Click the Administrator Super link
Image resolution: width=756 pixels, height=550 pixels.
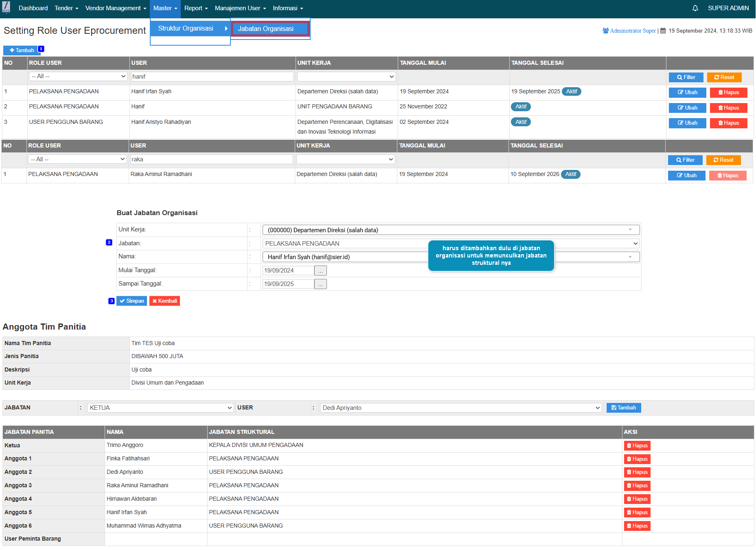pos(632,31)
